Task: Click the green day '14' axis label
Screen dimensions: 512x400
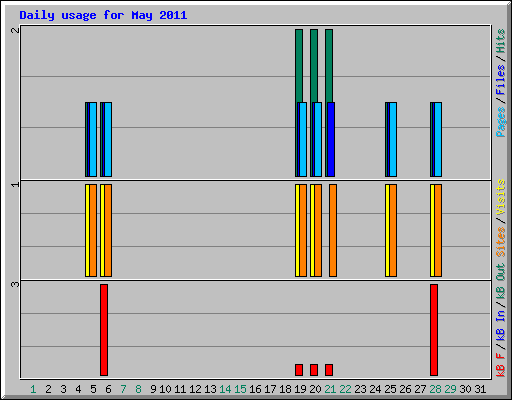Action: click(225, 389)
